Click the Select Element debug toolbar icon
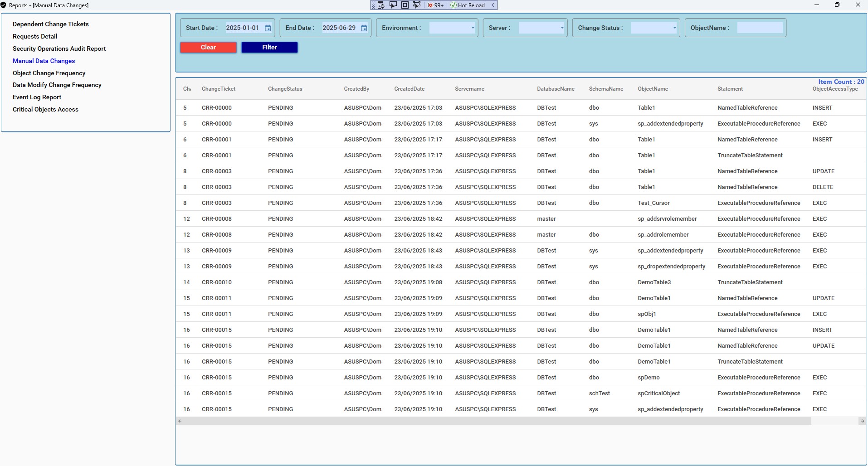This screenshot has width=868, height=466. pos(393,5)
